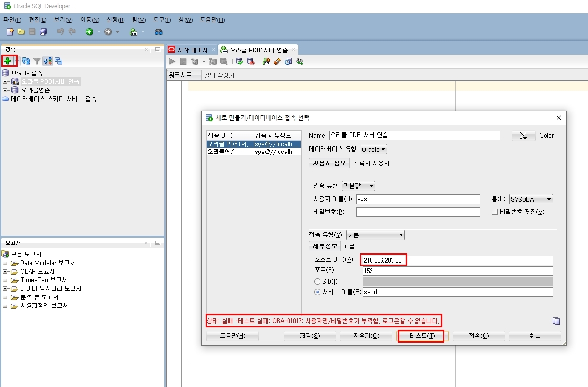Click the copy status icon beside the error message

[556, 321]
